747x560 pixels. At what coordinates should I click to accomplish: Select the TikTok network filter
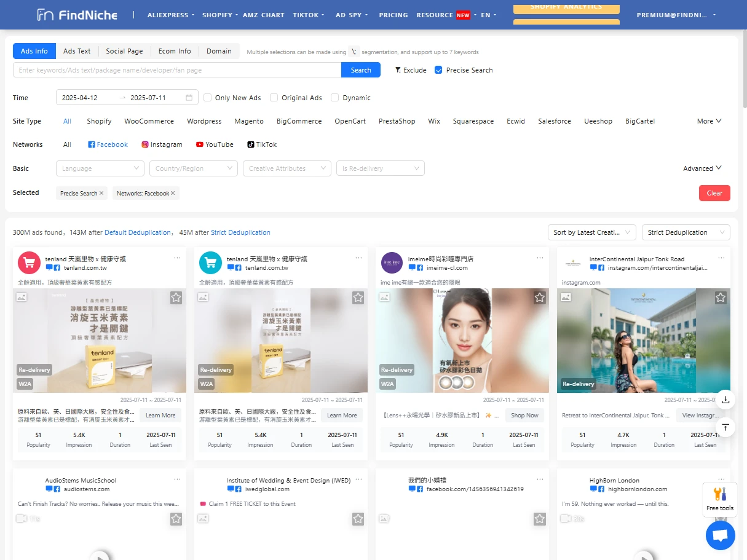[262, 144]
